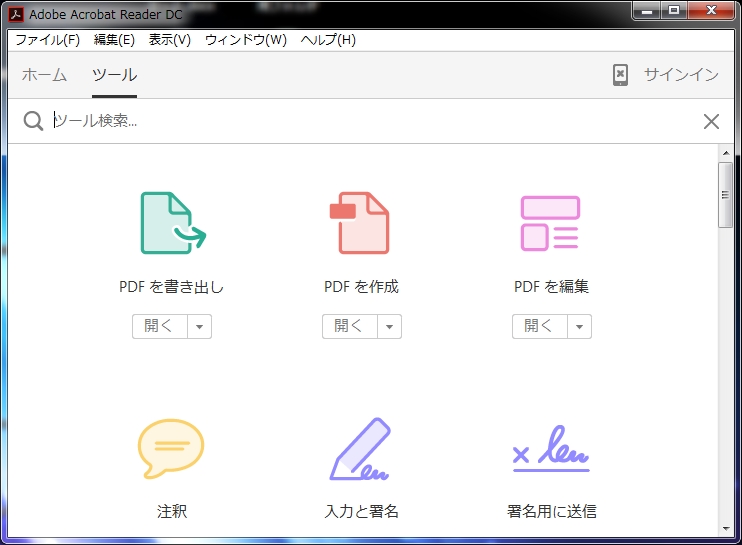Select the 署名用に送信 signature icon
The image size is (742, 545).
click(551, 448)
